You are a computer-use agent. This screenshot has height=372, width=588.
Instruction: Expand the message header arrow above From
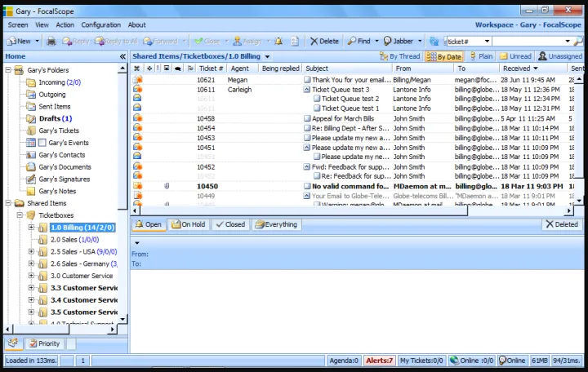(x=137, y=243)
